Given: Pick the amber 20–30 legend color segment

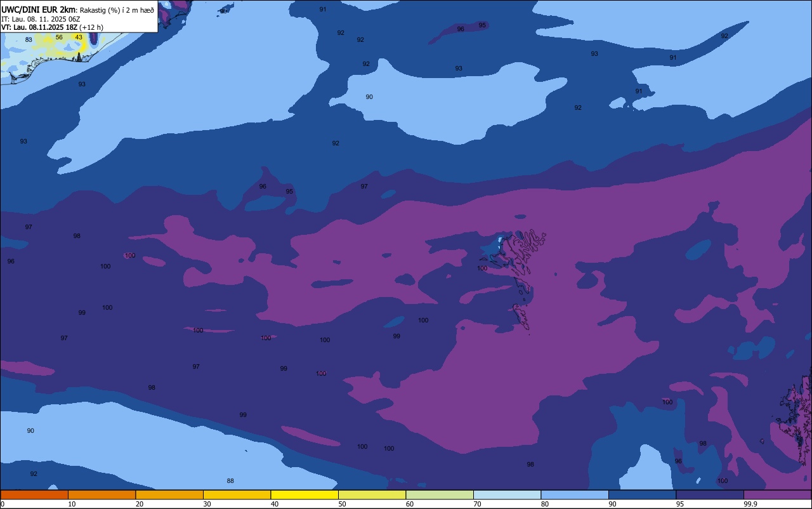Looking at the screenshot, I should (x=169, y=494).
